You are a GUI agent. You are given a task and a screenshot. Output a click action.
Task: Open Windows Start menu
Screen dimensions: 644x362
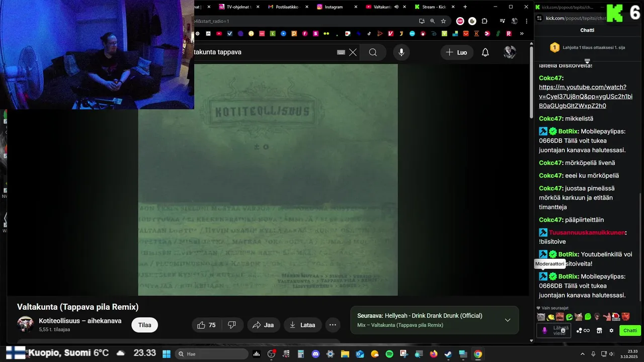point(167,354)
